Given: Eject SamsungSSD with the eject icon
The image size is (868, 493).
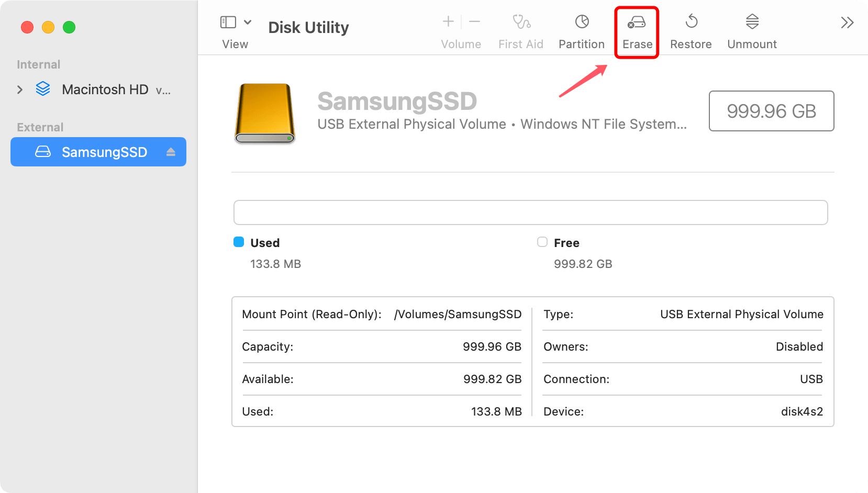Looking at the screenshot, I should tap(171, 152).
